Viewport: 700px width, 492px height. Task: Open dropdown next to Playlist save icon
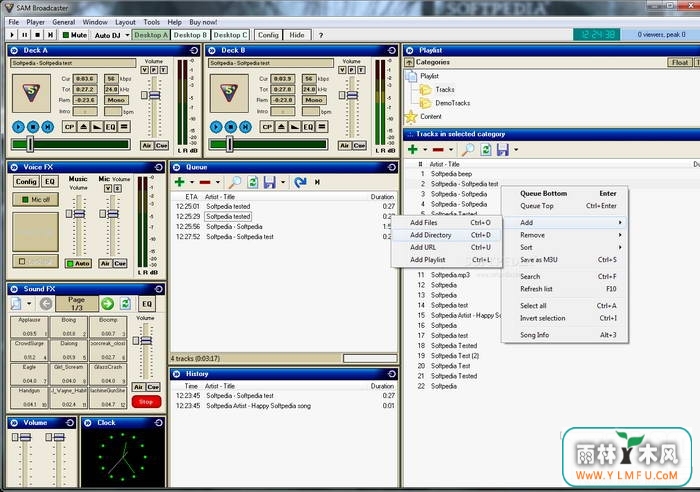(516, 150)
